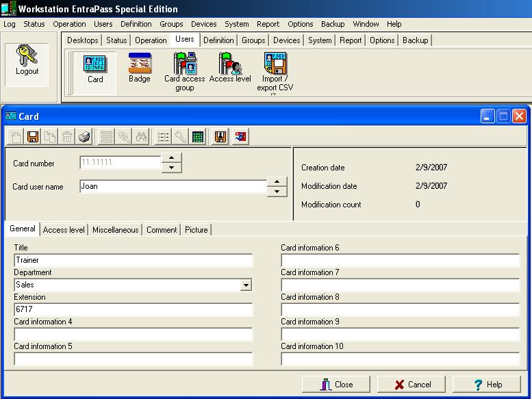This screenshot has width=532, height=399.
Task: Click Card user name up arrow
Action: [277, 181]
